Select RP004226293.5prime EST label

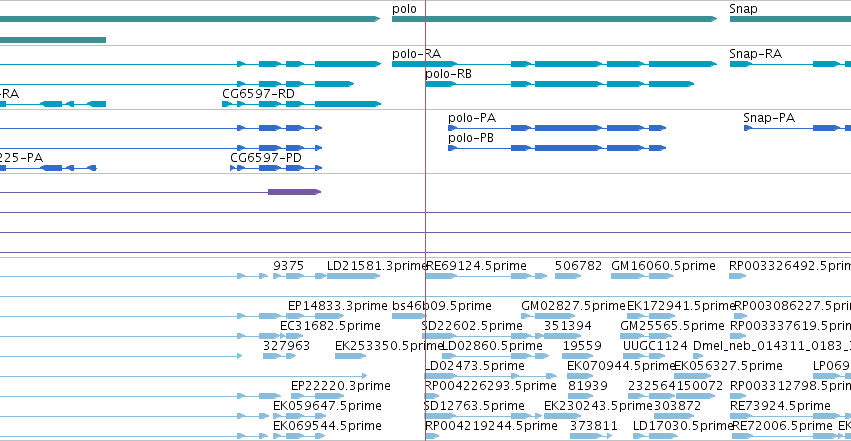pos(491,386)
